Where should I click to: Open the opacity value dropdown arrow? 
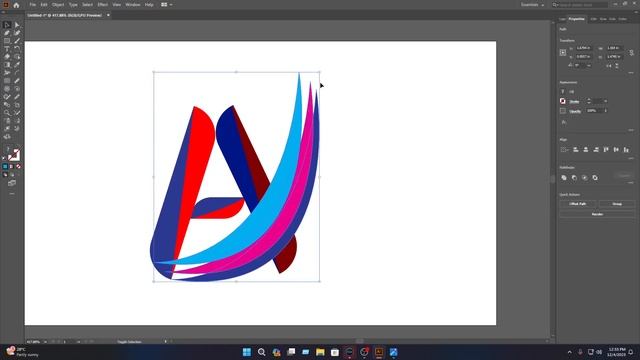coord(606,111)
